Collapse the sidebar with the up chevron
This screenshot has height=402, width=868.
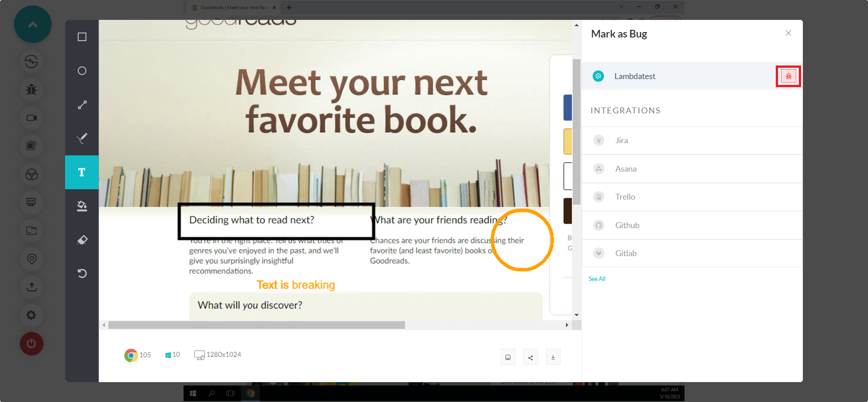[33, 24]
